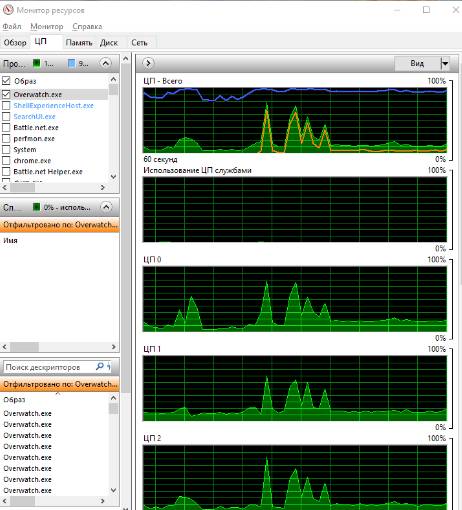Click the refresh icon beside search
This screenshot has height=510, width=462.
click(x=109, y=367)
